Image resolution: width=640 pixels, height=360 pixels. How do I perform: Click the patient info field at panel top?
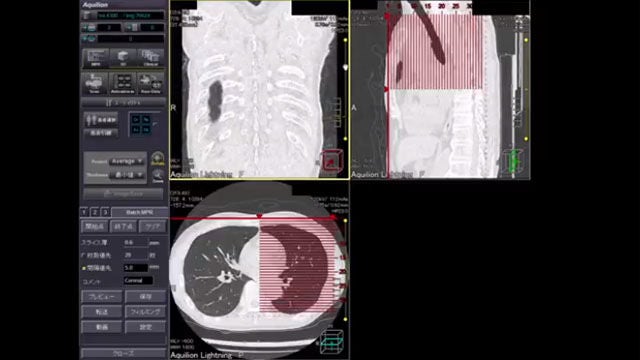point(130,16)
